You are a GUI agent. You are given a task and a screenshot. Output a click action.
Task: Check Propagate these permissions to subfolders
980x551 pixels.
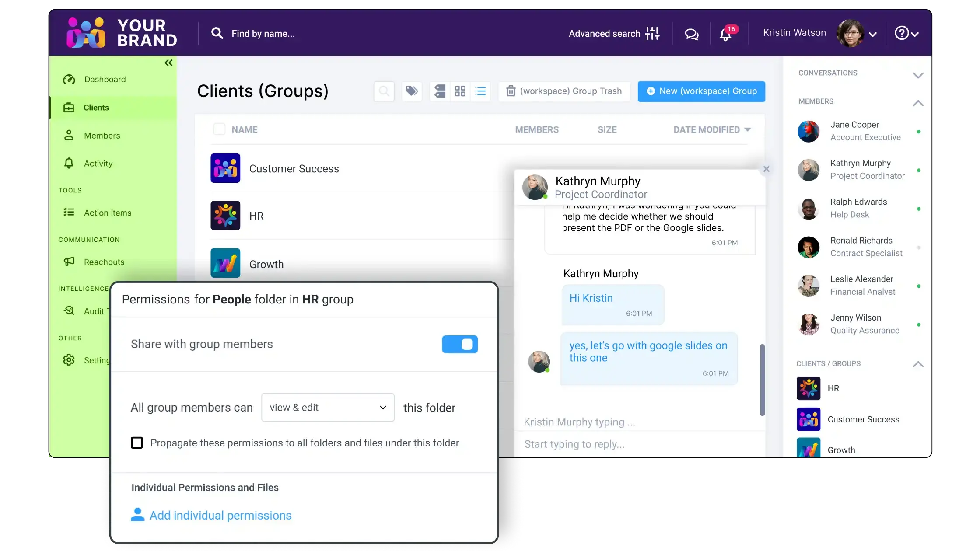[137, 443]
